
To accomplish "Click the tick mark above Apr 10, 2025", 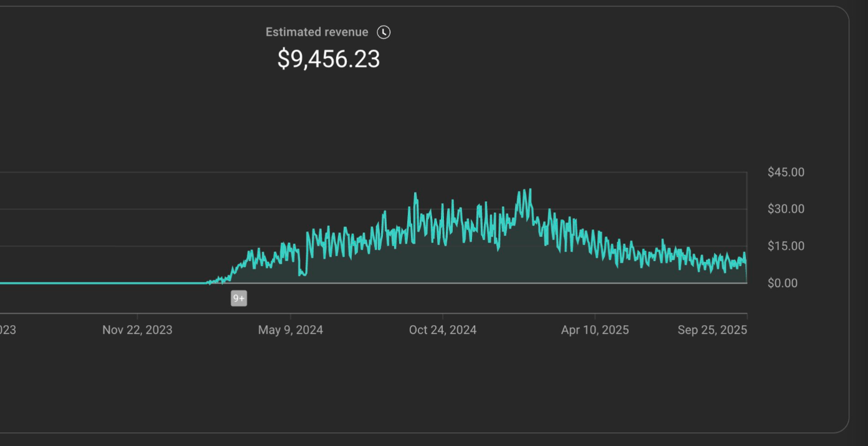I will 595,316.
